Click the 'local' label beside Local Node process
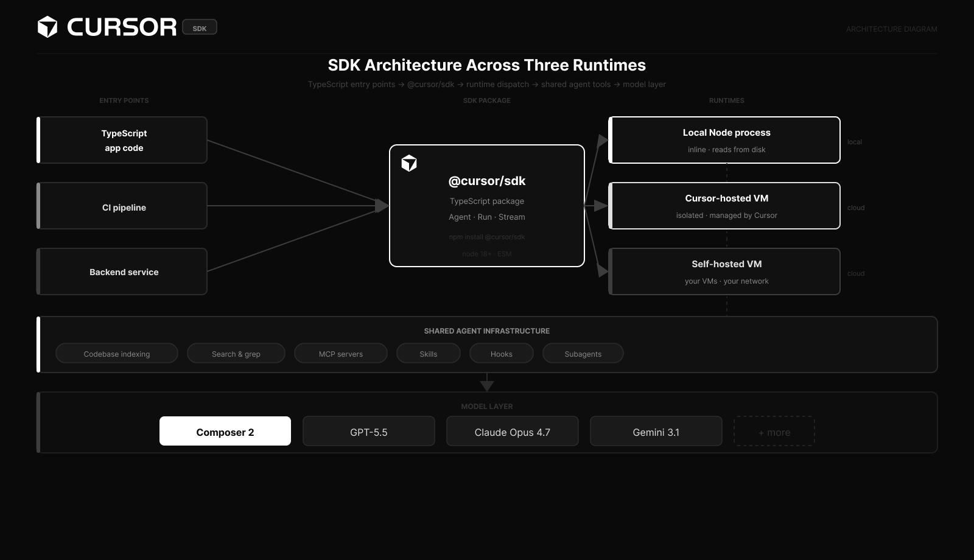Viewport: 974px width, 560px height. pyautogui.click(x=855, y=142)
